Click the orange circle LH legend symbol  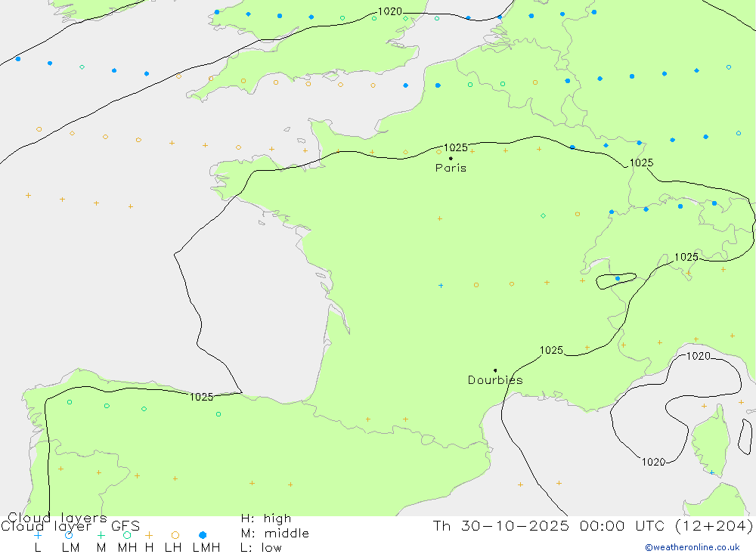click(x=175, y=535)
